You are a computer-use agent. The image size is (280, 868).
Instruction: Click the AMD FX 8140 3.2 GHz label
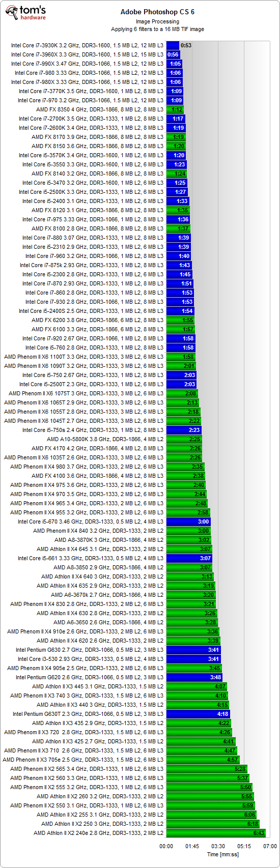coord(98,173)
